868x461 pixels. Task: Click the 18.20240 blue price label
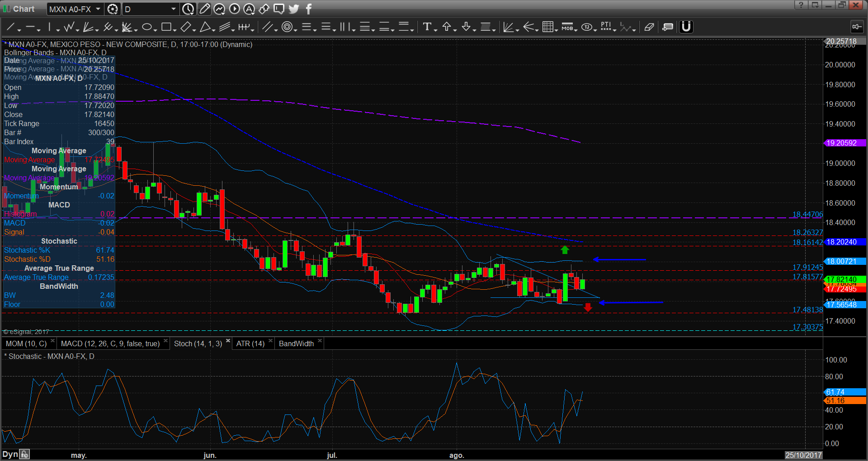click(x=845, y=242)
